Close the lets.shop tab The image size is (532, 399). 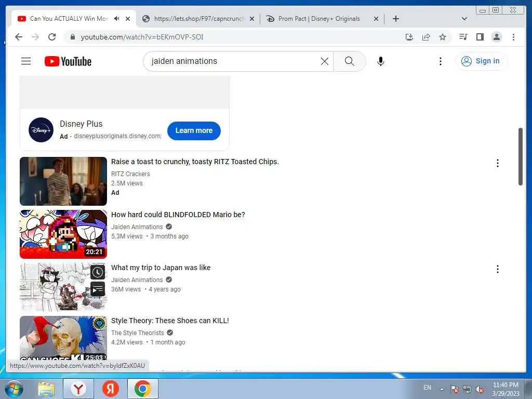pyautogui.click(x=252, y=19)
